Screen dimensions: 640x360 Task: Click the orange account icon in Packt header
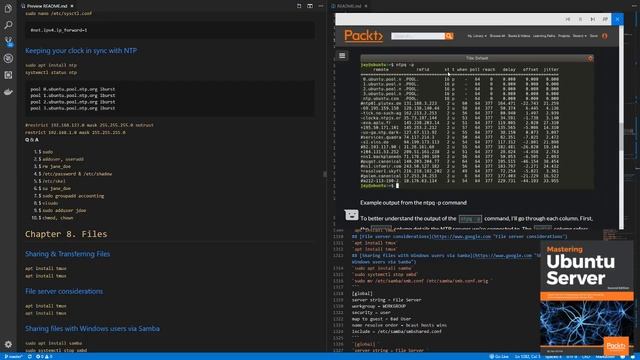pos(604,36)
